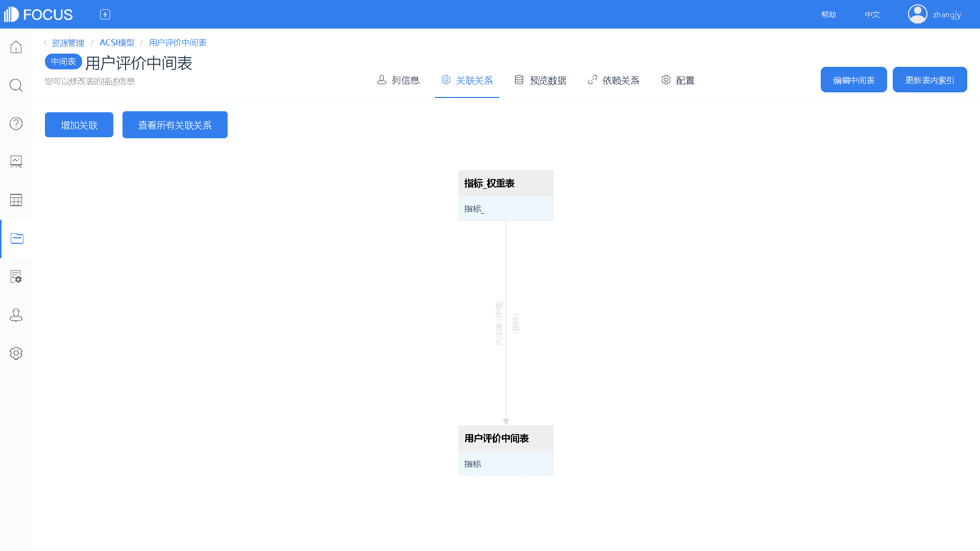Switch to 配置 tab

pyautogui.click(x=678, y=80)
